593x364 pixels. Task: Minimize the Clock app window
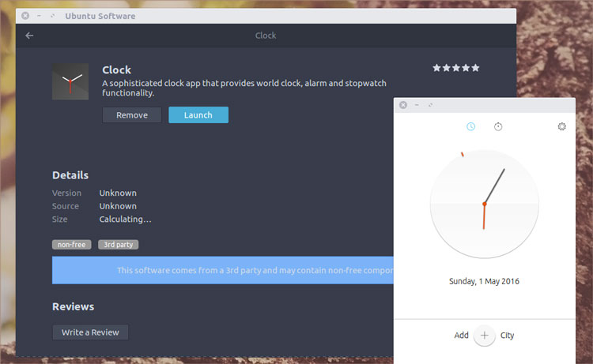(417, 105)
